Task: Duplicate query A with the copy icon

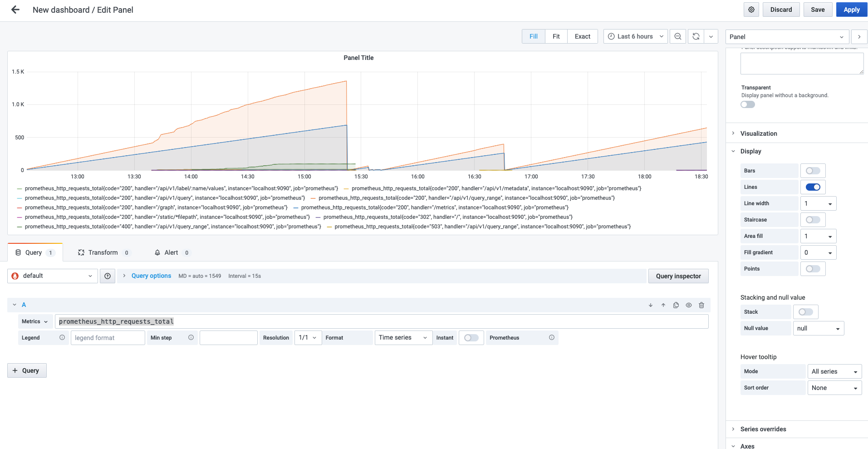Action: pyautogui.click(x=676, y=305)
